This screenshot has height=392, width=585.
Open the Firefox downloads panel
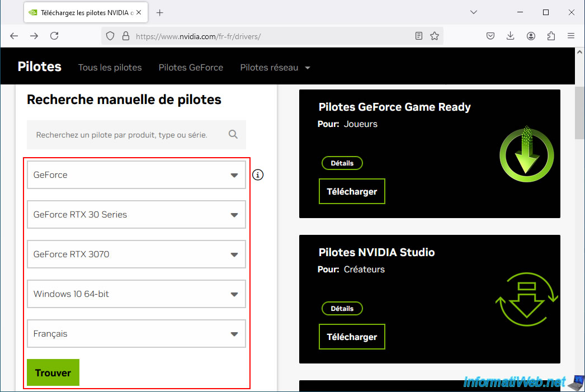[511, 36]
